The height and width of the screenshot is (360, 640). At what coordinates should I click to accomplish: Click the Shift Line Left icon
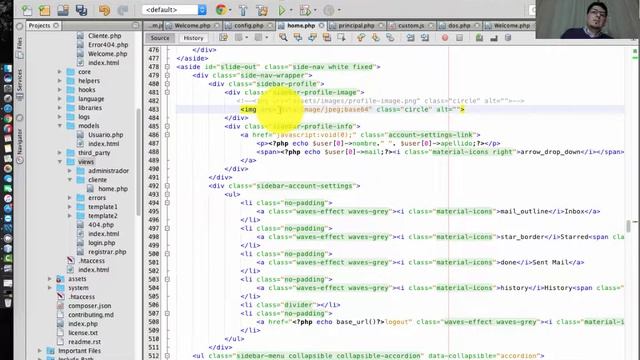pyautogui.click(x=410, y=38)
